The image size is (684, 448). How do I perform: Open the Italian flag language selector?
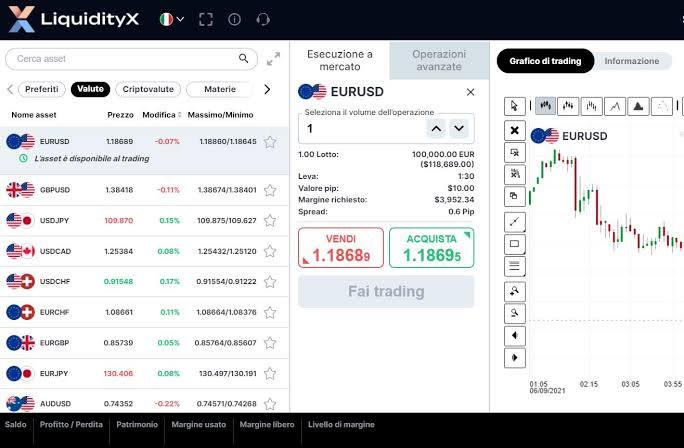pyautogui.click(x=171, y=19)
